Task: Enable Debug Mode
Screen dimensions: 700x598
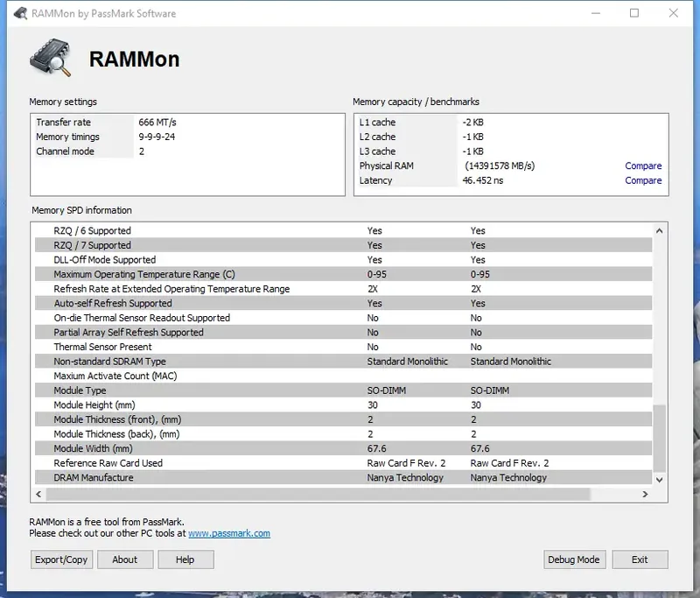Action: click(574, 559)
